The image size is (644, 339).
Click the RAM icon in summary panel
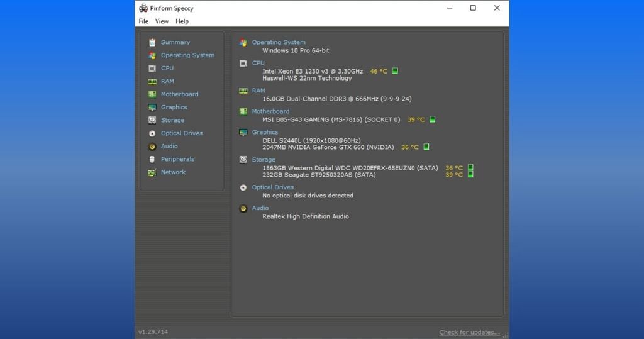click(x=243, y=91)
